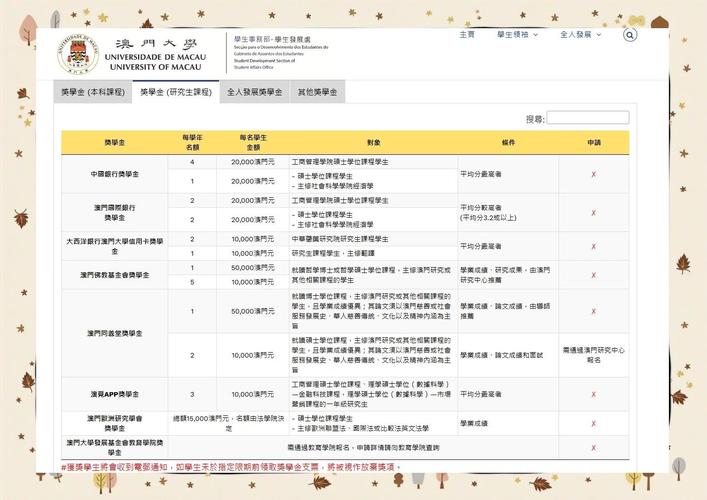Click 總額15,000澳門元 amount cell
Image resolution: width=707 pixels, height=500 pixels.
(229, 423)
